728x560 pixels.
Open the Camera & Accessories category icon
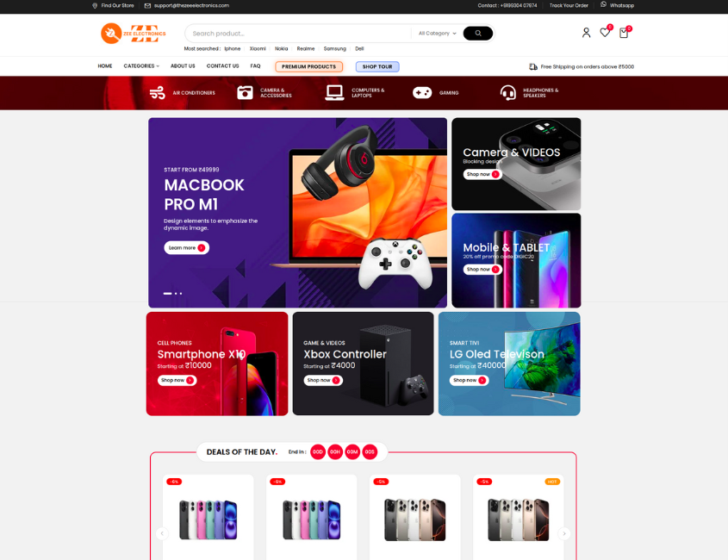click(246, 93)
